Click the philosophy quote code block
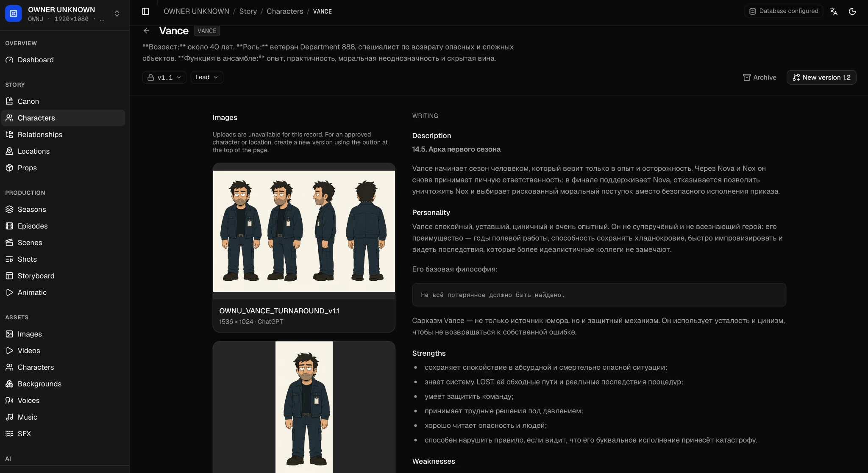The height and width of the screenshot is (473, 868). tap(599, 295)
